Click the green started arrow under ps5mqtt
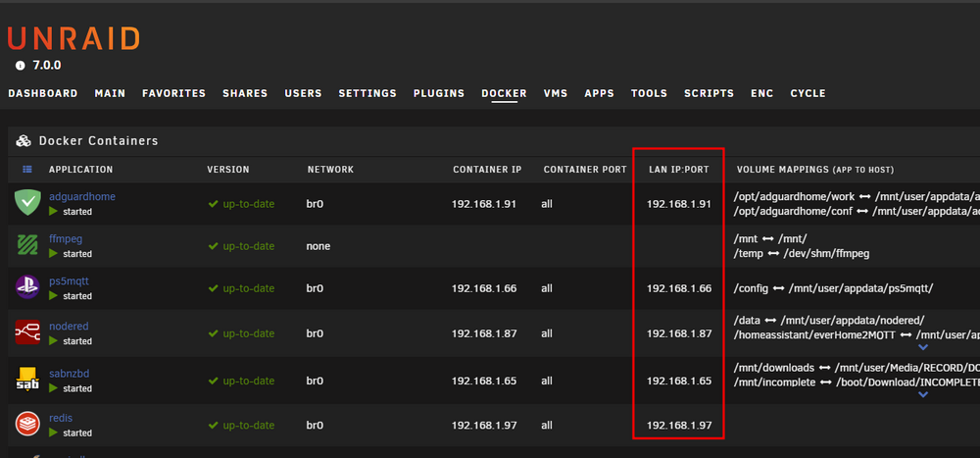 click(x=53, y=296)
